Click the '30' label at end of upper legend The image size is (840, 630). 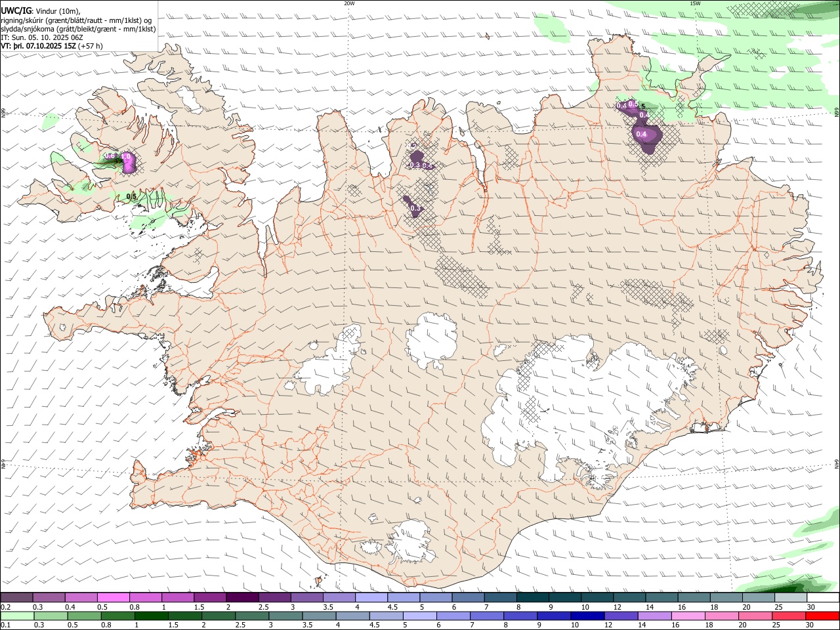(x=810, y=607)
